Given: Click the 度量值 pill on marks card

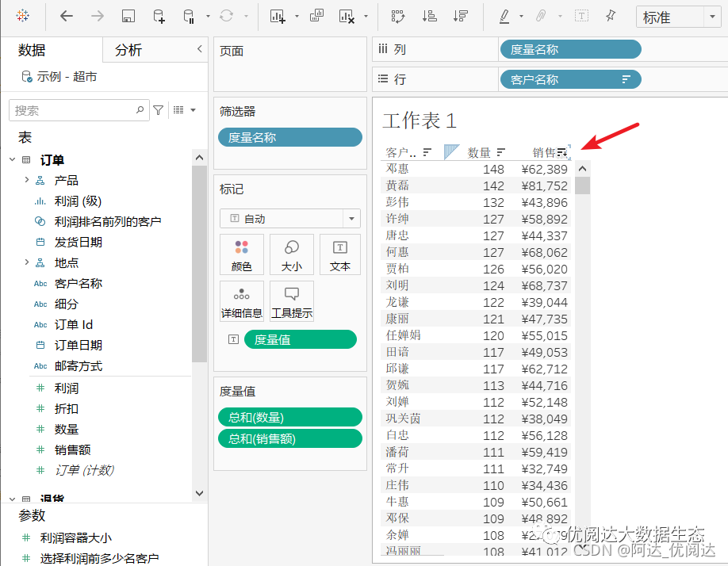Looking at the screenshot, I should tap(301, 339).
